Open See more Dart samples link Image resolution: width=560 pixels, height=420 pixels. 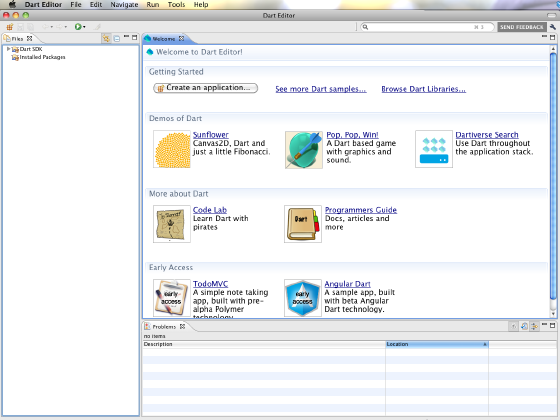(x=321, y=89)
